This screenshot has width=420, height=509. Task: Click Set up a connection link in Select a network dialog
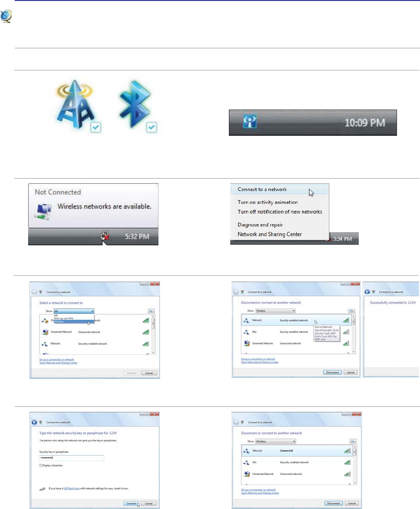pos(57,359)
